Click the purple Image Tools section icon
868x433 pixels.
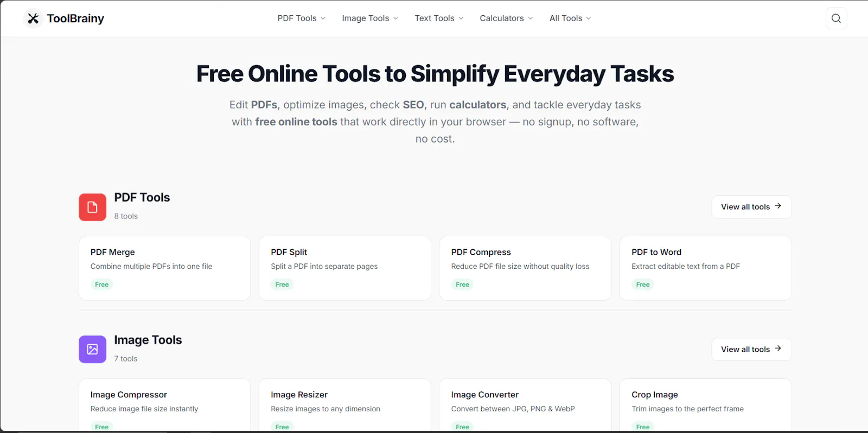point(92,350)
